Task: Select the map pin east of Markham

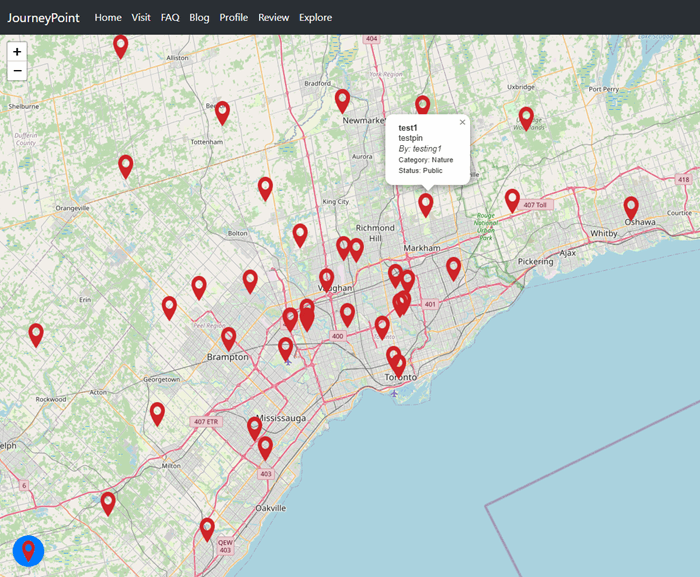Action: pos(453,268)
